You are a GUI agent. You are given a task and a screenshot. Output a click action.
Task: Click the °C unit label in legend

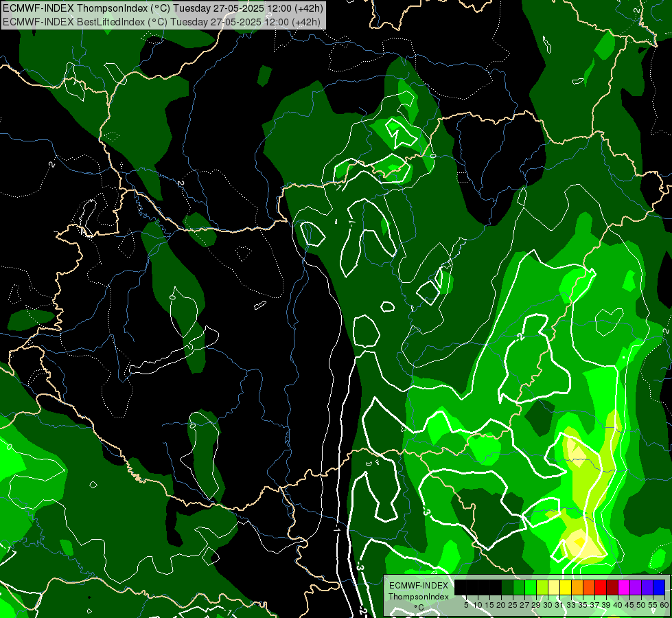pos(419,608)
